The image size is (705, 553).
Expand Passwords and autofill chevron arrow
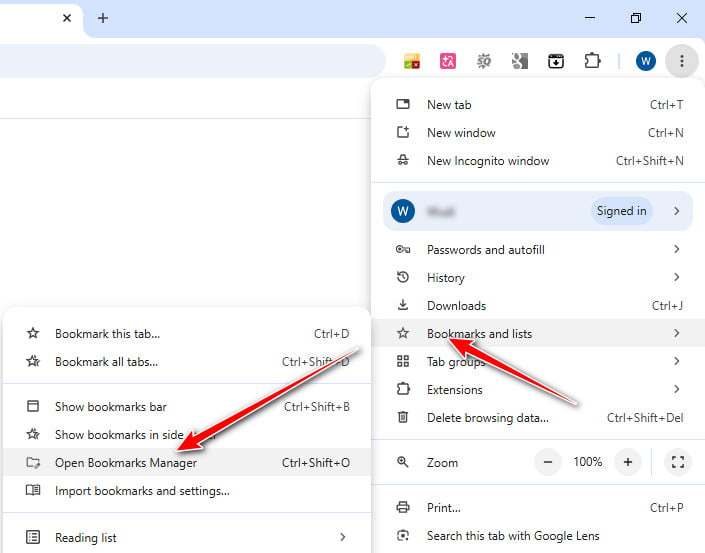[677, 249]
